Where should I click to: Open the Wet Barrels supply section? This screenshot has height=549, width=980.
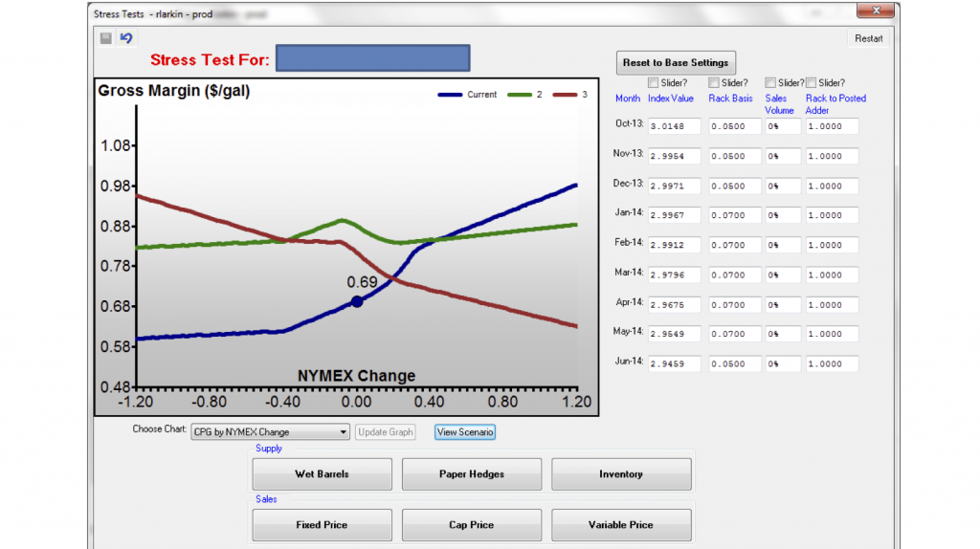(322, 474)
